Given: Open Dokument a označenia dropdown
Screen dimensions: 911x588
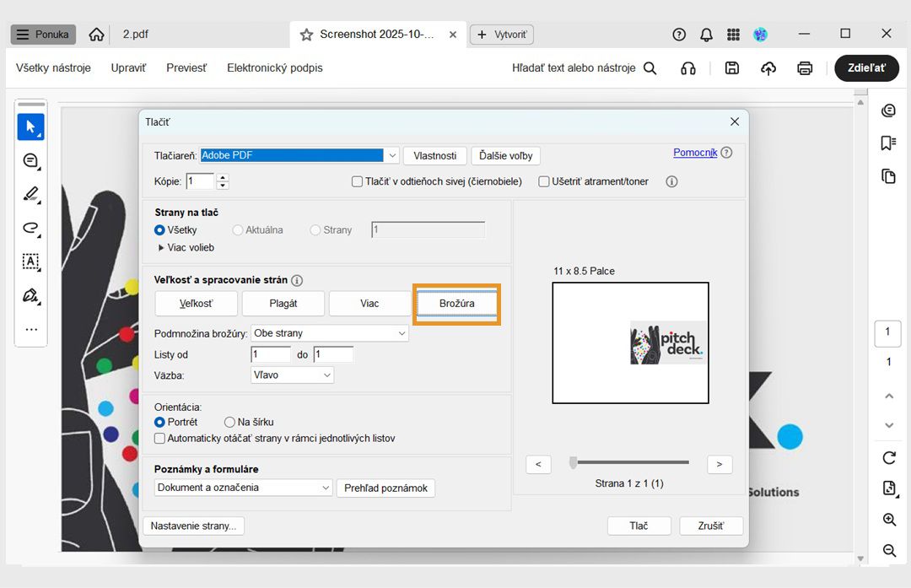Looking at the screenshot, I should (x=244, y=488).
